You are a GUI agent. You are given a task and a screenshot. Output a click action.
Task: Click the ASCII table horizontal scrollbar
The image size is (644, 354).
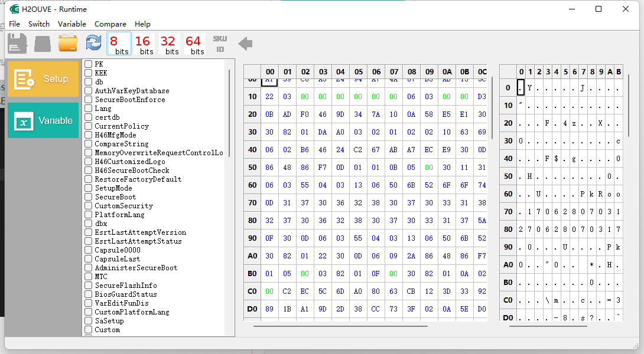[548, 326]
